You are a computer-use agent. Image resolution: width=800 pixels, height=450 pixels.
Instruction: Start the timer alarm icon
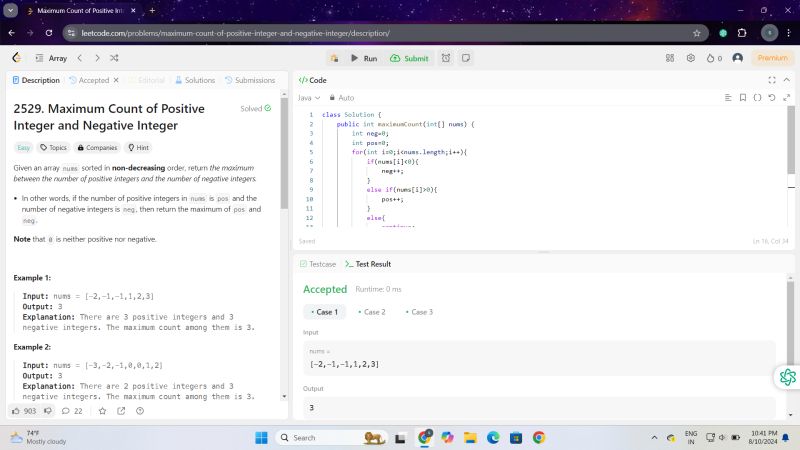coord(446,58)
